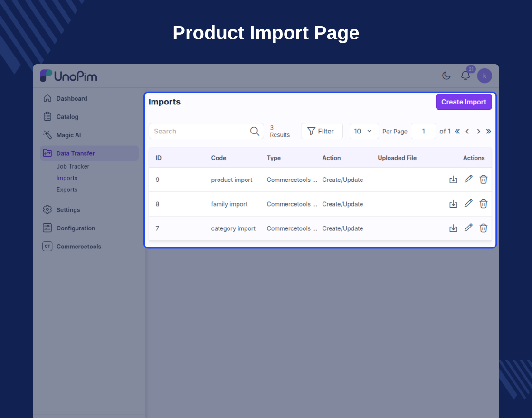Open the Filter button
This screenshot has height=418, width=532.
322,131
